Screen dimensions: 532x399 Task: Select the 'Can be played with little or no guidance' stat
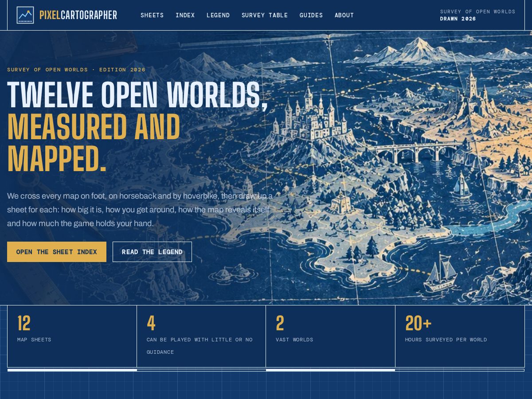[201, 336]
